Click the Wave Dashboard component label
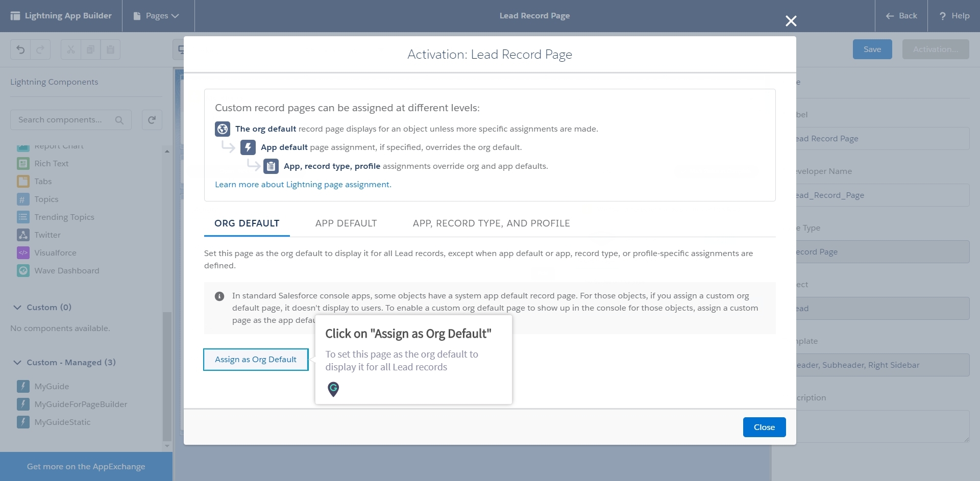 tap(67, 270)
